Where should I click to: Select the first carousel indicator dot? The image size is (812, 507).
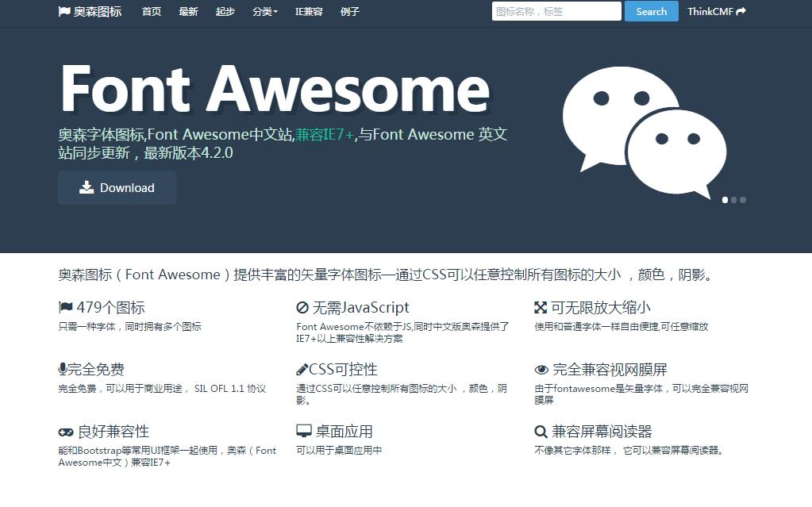724,200
